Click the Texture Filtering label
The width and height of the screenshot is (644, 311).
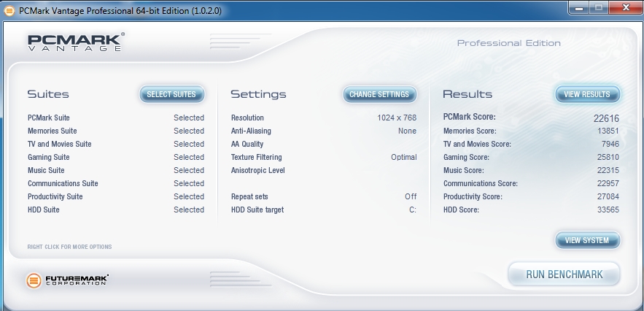click(x=256, y=157)
